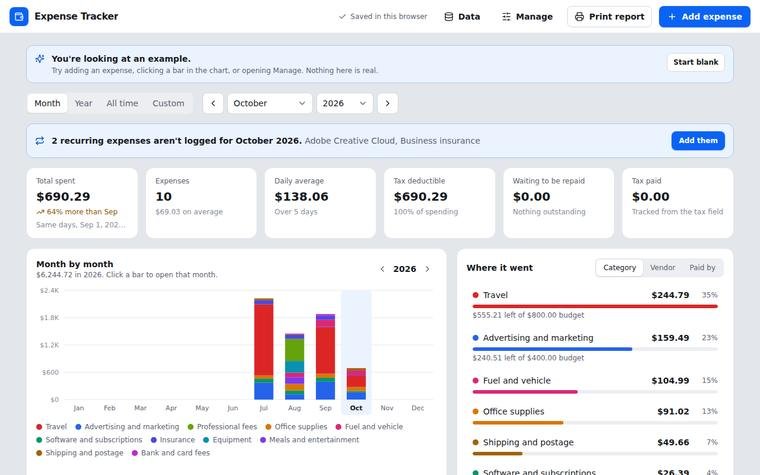The image size is (760, 475).
Task: Go to the previous month arrow
Action: click(213, 103)
